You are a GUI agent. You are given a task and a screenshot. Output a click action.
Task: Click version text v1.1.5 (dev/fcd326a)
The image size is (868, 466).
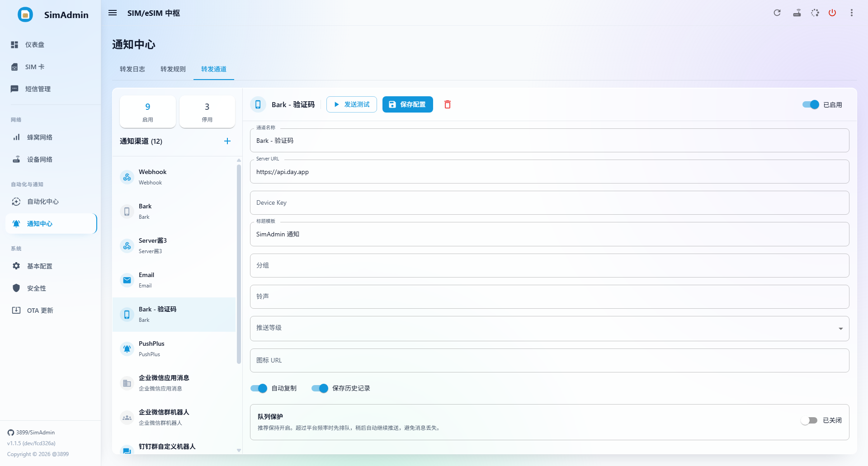tap(31, 443)
